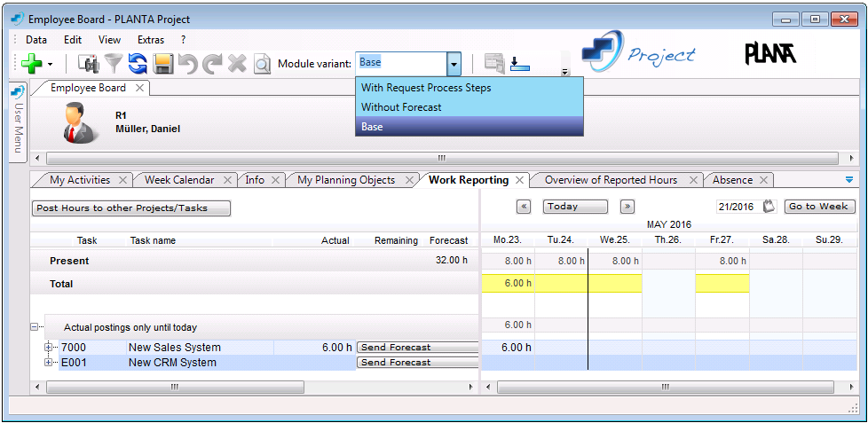868x423 pixels.
Task: Open the ? help menu
Action: (183, 40)
